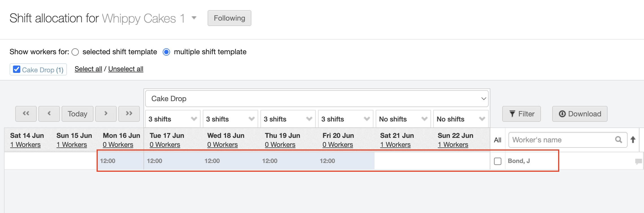Click the Download button
The height and width of the screenshot is (213, 644).
pos(580,114)
